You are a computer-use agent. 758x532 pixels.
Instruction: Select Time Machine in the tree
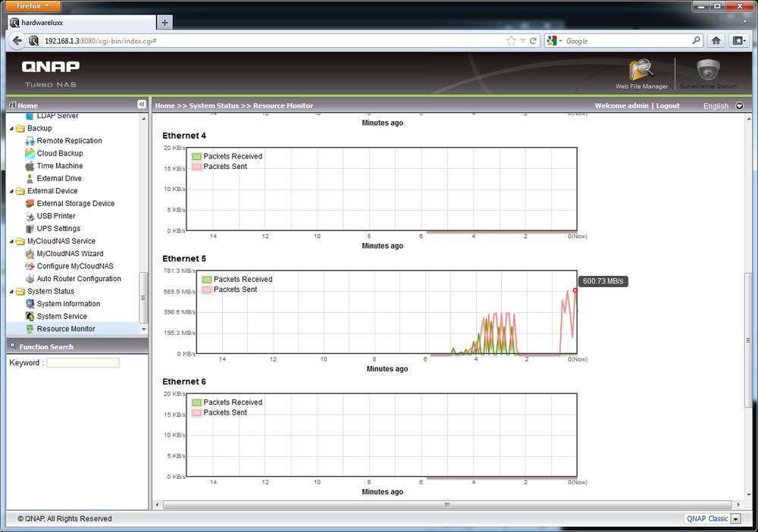point(60,166)
